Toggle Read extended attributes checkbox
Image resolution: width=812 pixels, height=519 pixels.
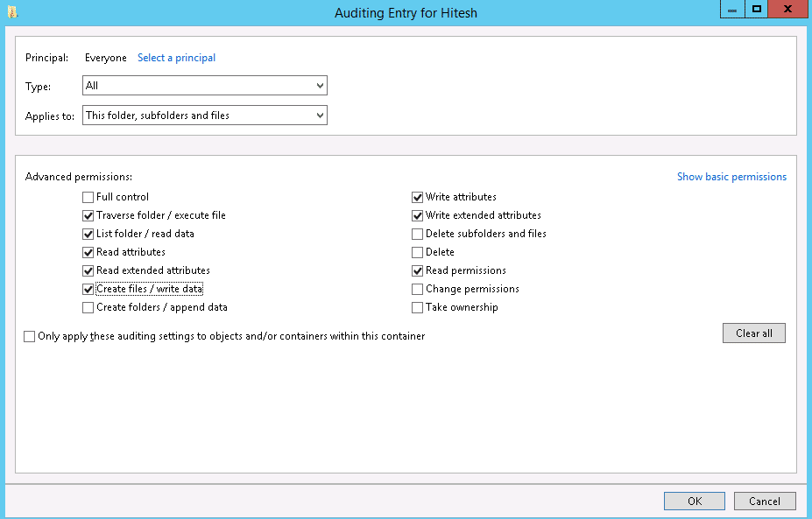coord(88,270)
